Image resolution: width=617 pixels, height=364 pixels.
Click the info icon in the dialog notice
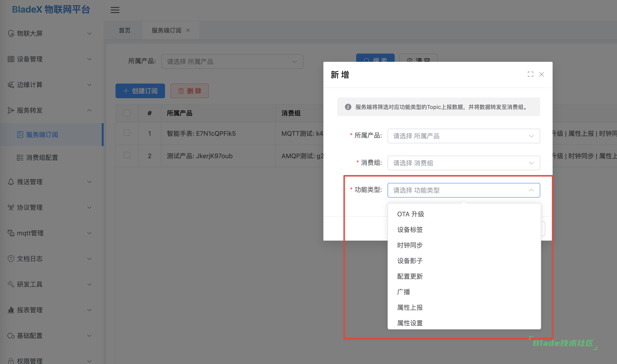click(x=348, y=107)
